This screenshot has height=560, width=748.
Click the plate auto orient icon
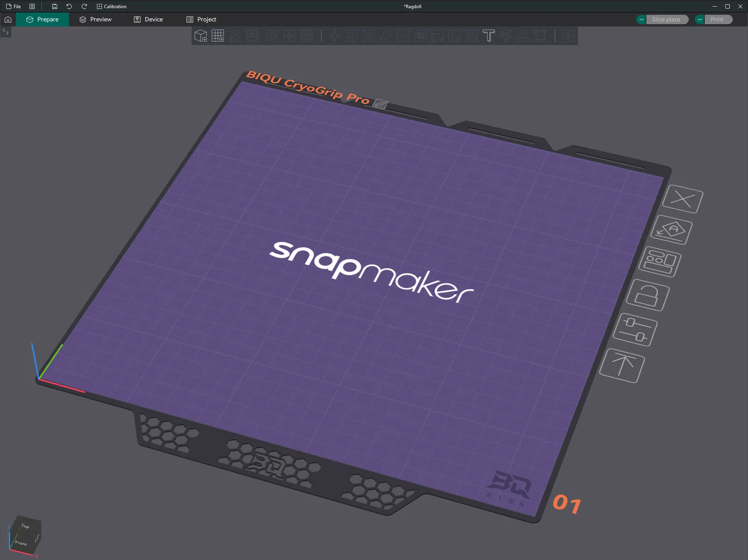[671, 230]
